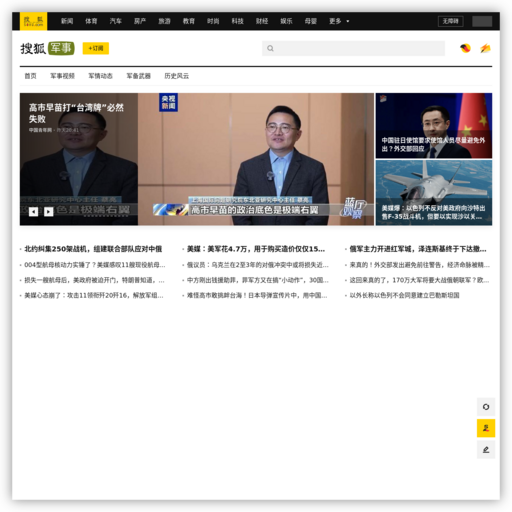512x512 pixels.
Task: Click the round fox icon beside search
Action: click(465, 48)
